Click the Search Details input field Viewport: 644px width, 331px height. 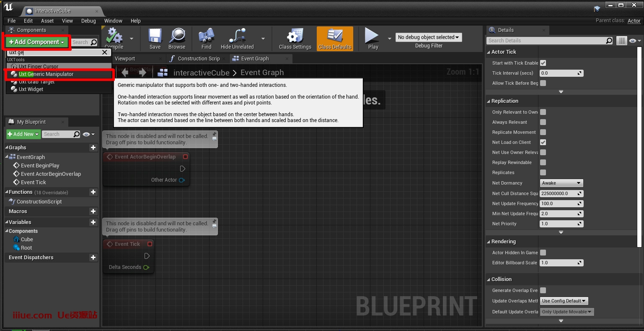point(546,41)
